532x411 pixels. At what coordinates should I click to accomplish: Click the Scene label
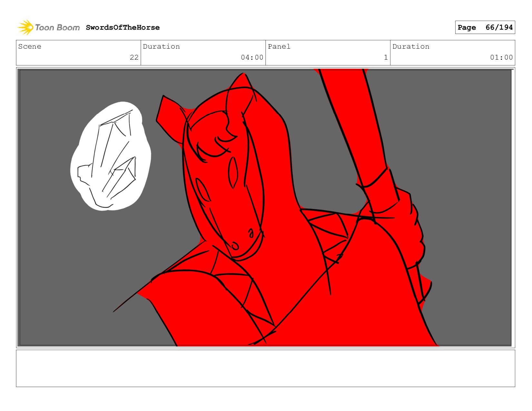click(x=30, y=46)
